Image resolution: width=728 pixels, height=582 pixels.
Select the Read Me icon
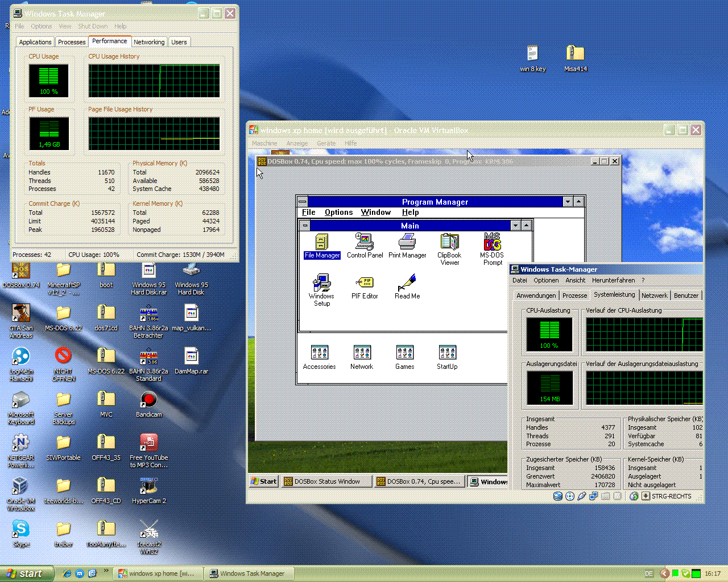(407, 287)
